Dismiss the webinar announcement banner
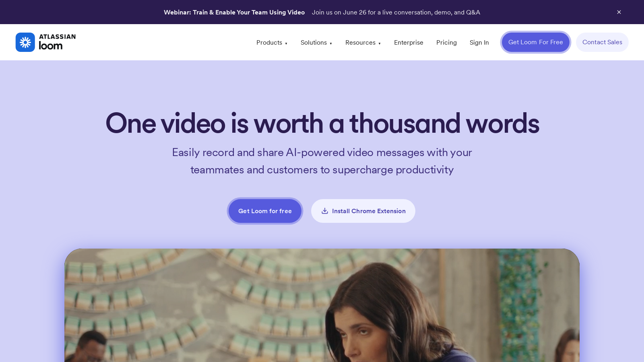The height and width of the screenshot is (362, 644). [619, 12]
